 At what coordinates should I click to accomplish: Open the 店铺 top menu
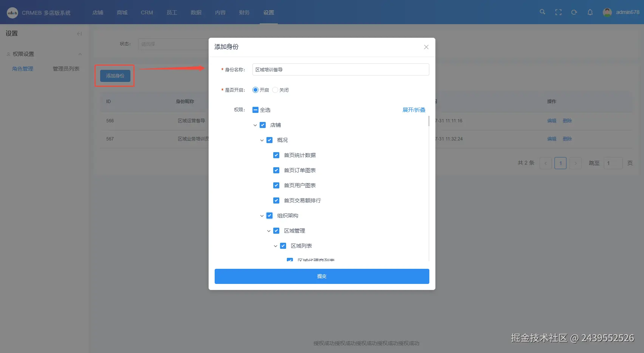point(98,12)
